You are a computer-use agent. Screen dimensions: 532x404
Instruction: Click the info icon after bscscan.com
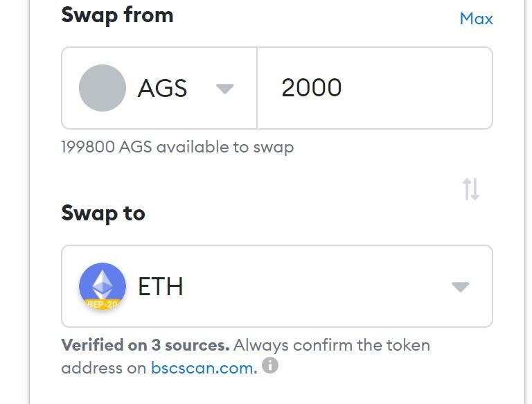pyautogui.click(x=270, y=365)
